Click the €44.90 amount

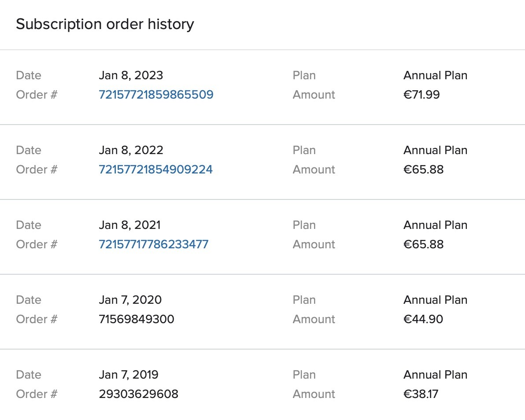[x=423, y=319]
